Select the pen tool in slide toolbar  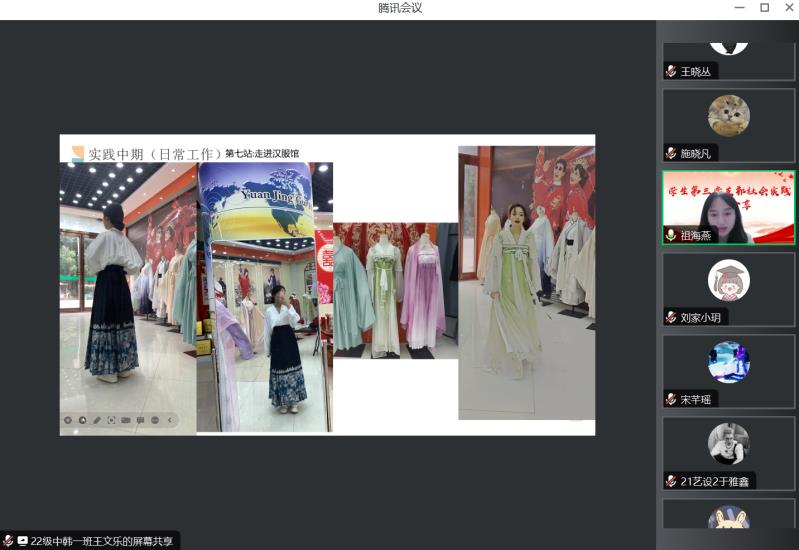point(97,420)
